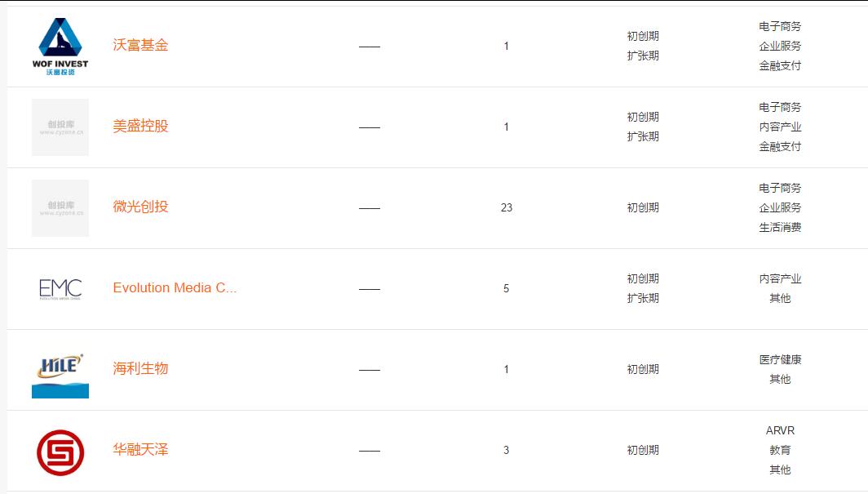Screen dimensions: 868x494
Task: Click the placeholder logo beside 美盛控股
Action: (x=60, y=127)
